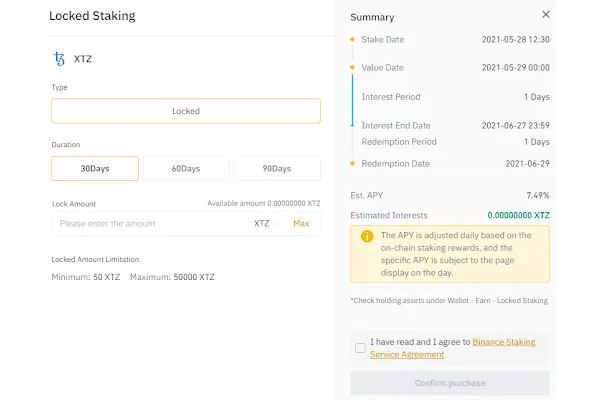The width and height of the screenshot is (600, 400).
Task: Click the Estimated Interests green value
Action: point(518,215)
